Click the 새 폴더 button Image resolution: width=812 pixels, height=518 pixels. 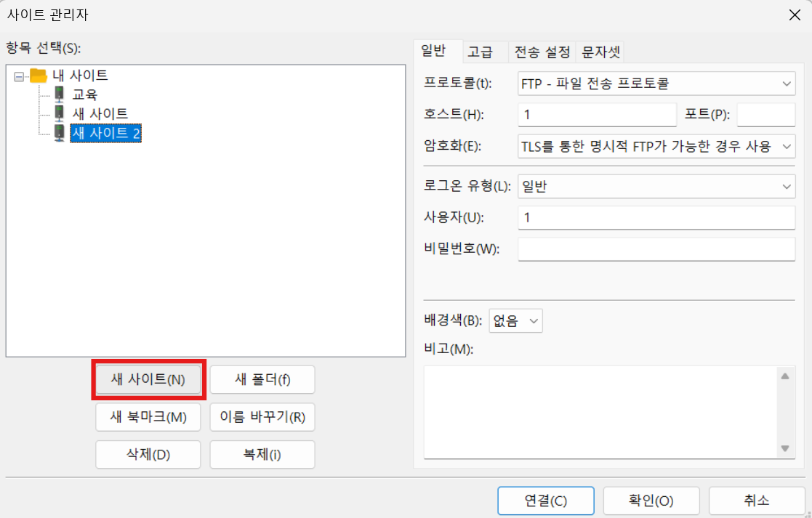tap(262, 379)
